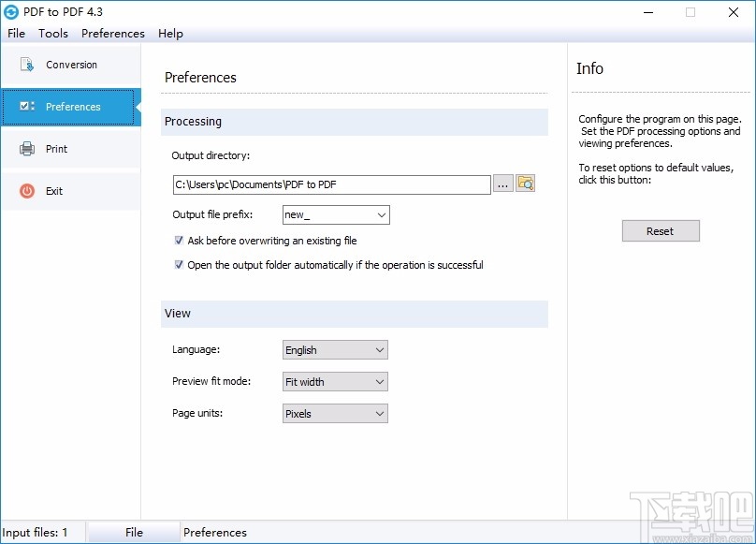Image resolution: width=756 pixels, height=544 pixels.
Task: Click the Preferences label in status bar
Action: pos(215,533)
